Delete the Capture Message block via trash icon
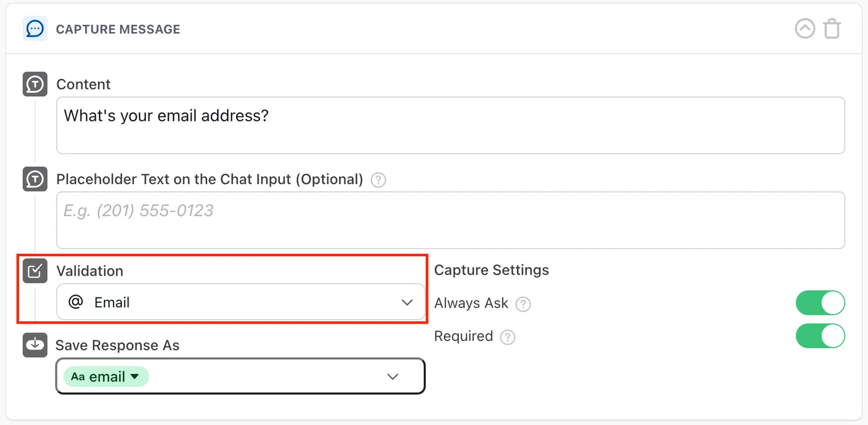This screenshot has width=868, height=425. click(832, 29)
